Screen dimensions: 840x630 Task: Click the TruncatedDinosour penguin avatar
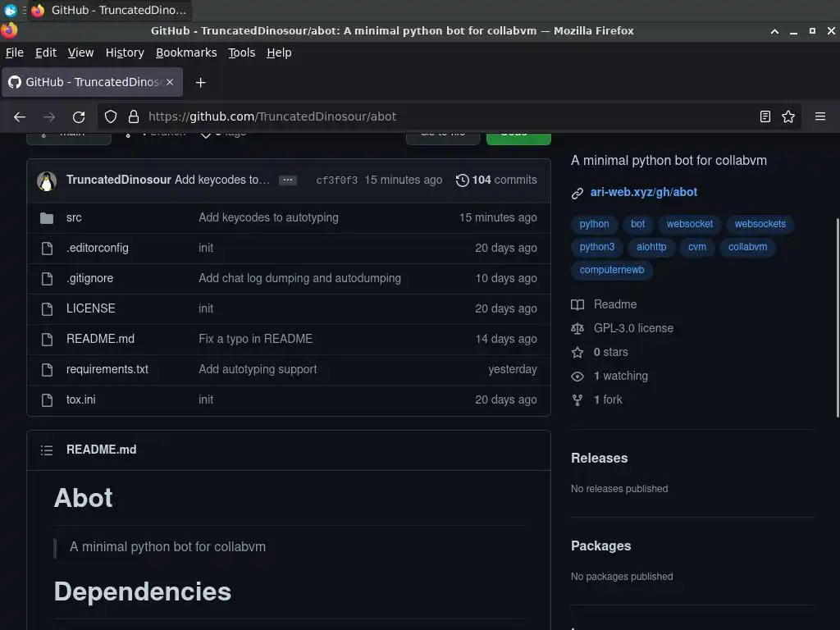[x=47, y=181]
